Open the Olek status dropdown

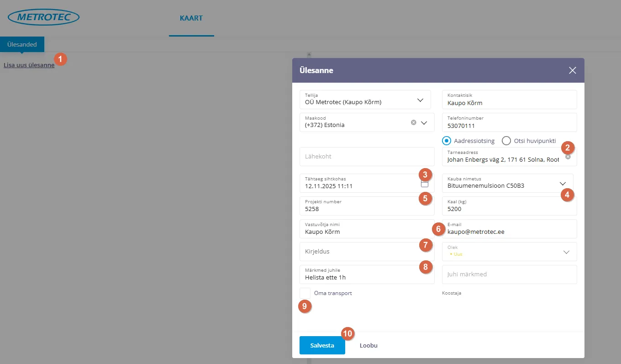pos(566,252)
